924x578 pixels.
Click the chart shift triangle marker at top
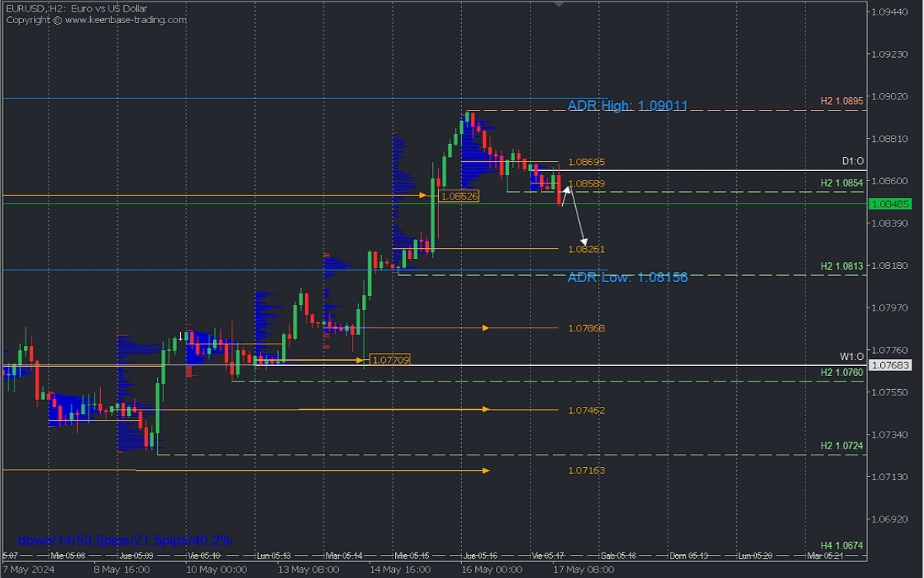(560, 4)
